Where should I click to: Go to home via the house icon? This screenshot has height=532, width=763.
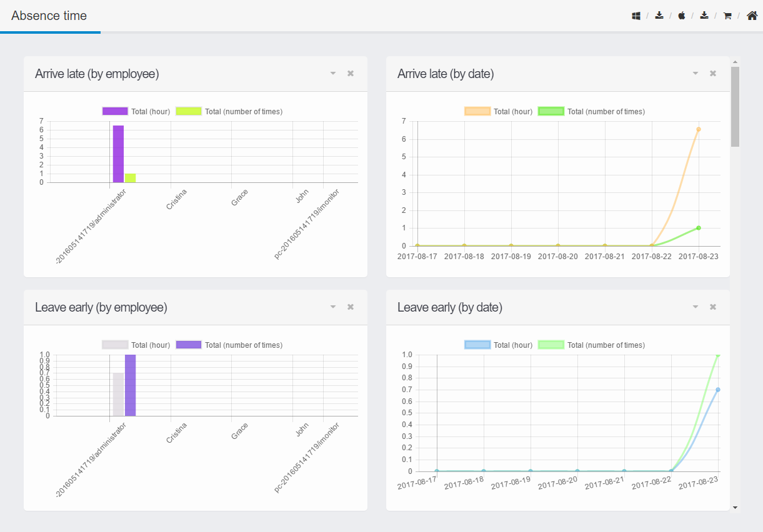[752, 16]
